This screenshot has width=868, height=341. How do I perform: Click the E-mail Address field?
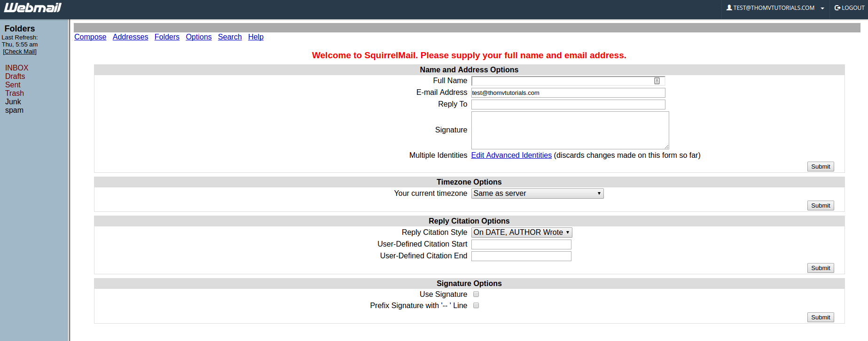tap(568, 93)
